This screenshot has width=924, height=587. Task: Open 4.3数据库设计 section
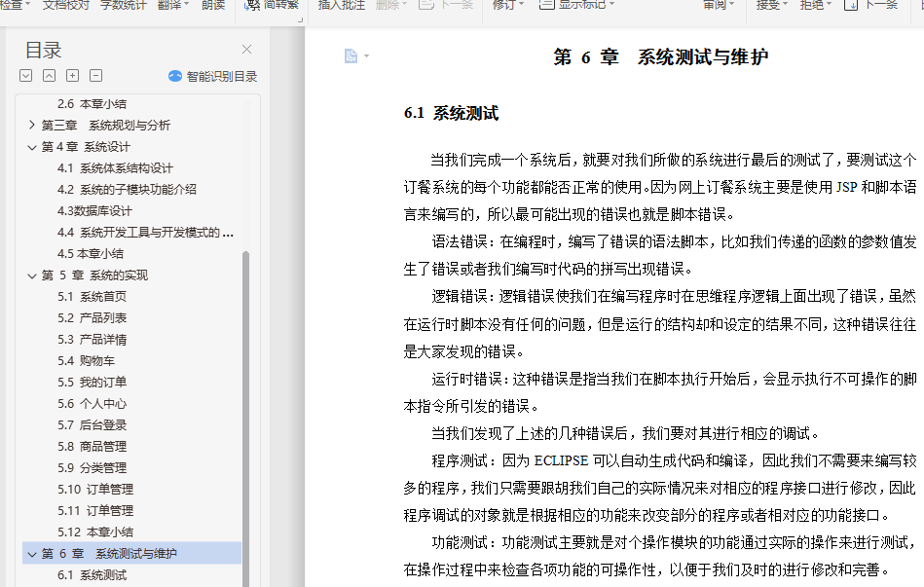pyautogui.click(x=94, y=211)
